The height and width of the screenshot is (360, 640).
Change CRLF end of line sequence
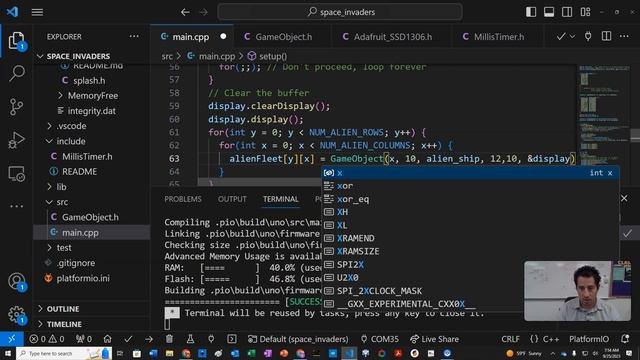pyautogui.click(x=510, y=339)
